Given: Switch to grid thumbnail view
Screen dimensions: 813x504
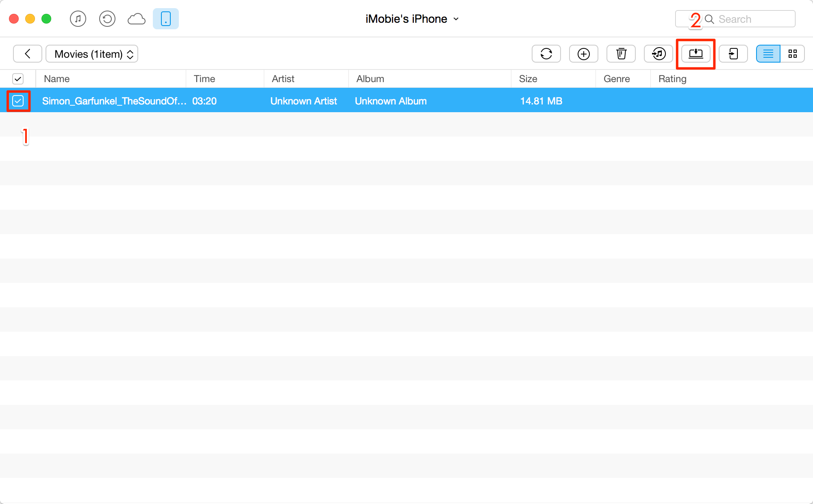Looking at the screenshot, I should coord(793,54).
